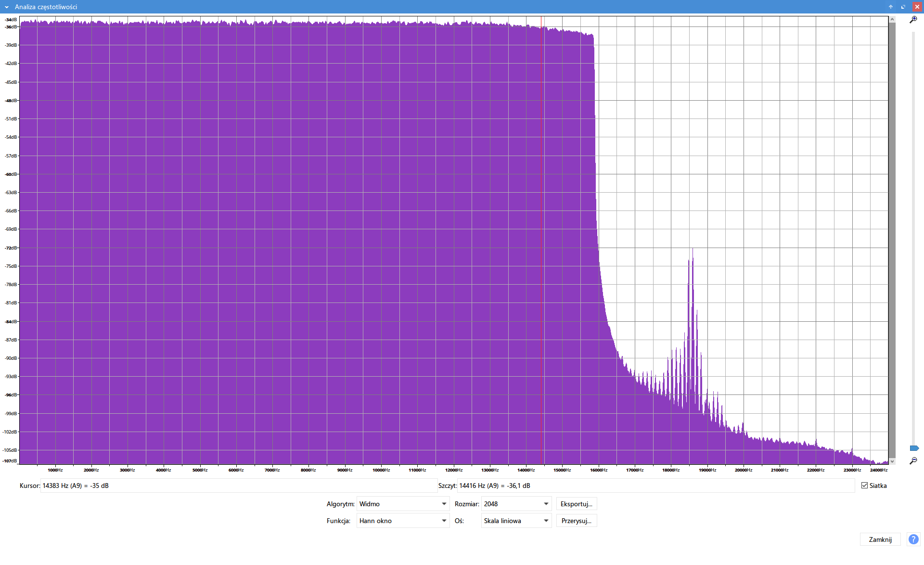Click the Zamknij button

click(x=880, y=539)
